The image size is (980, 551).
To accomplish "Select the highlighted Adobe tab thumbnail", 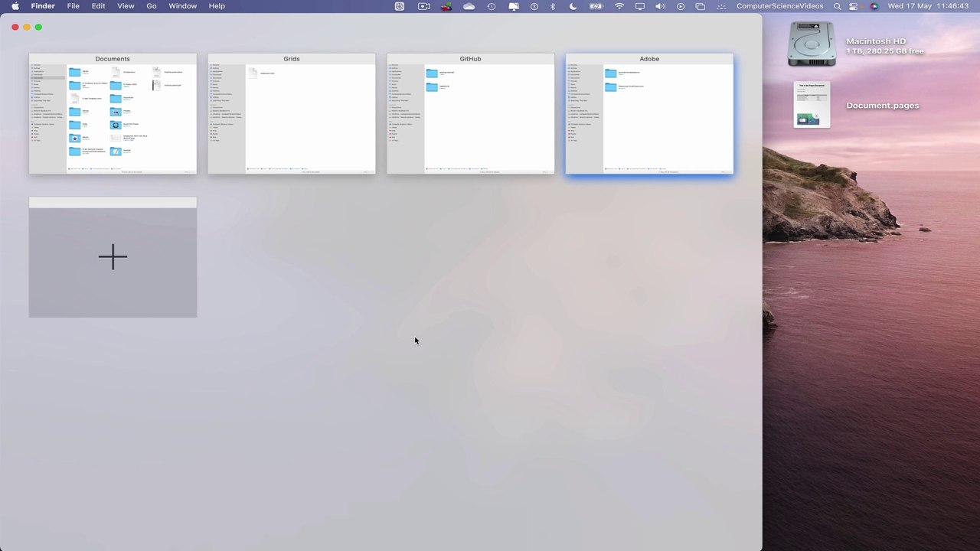I will coord(649,113).
